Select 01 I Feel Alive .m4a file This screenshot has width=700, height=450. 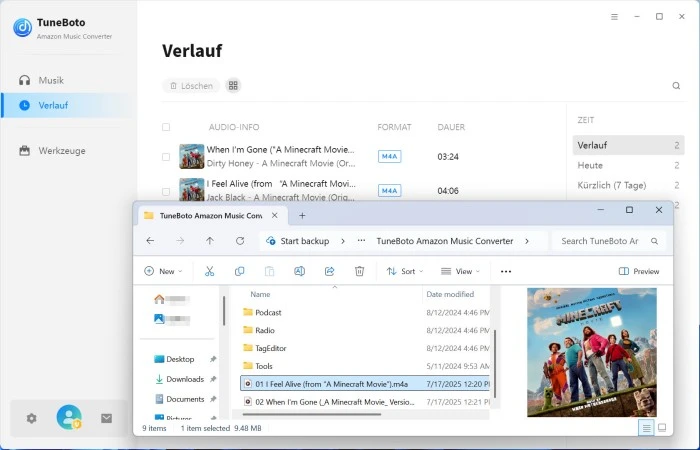click(x=365, y=384)
